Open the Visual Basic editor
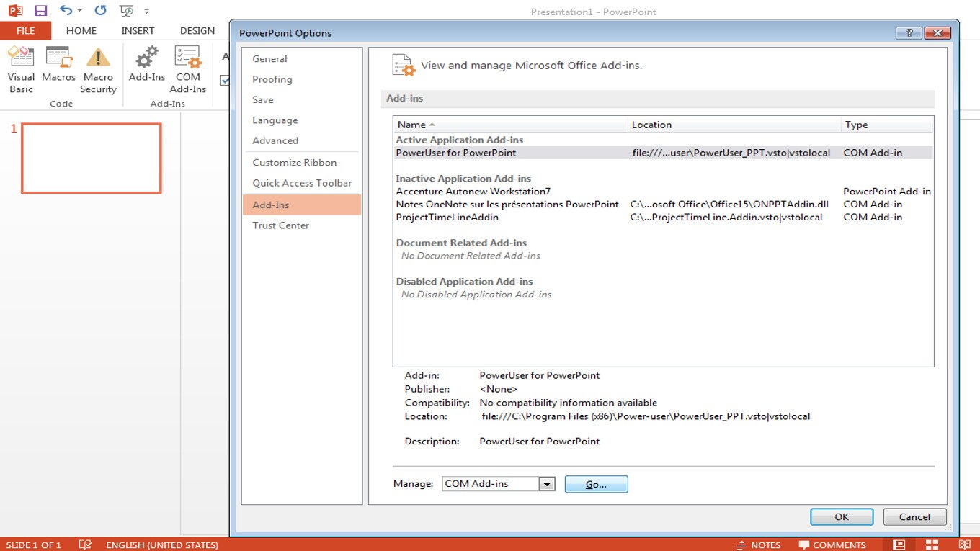 pos(21,70)
